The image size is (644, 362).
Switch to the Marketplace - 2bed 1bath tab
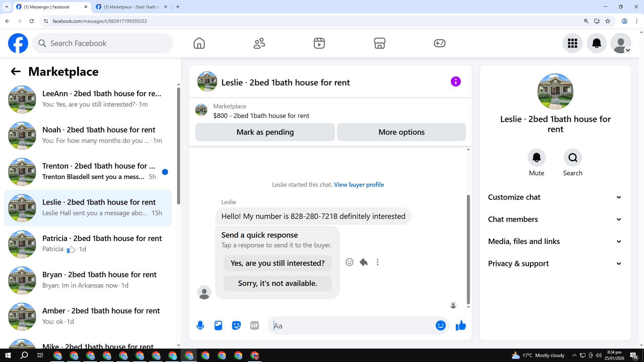click(x=132, y=7)
